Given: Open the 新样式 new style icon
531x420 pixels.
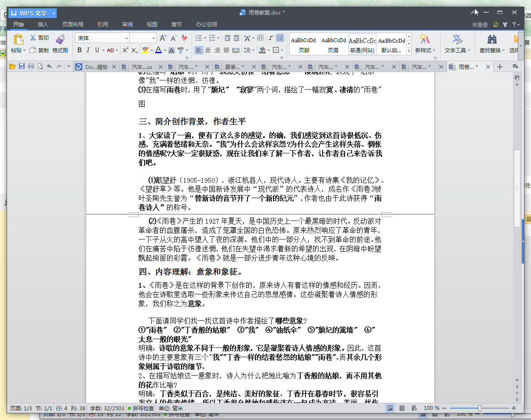Looking at the screenshot, I should coord(425,39).
